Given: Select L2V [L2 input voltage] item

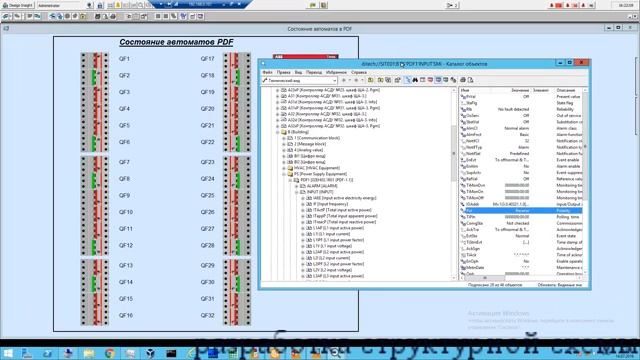Looking at the screenshot, I should tap(329, 270).
